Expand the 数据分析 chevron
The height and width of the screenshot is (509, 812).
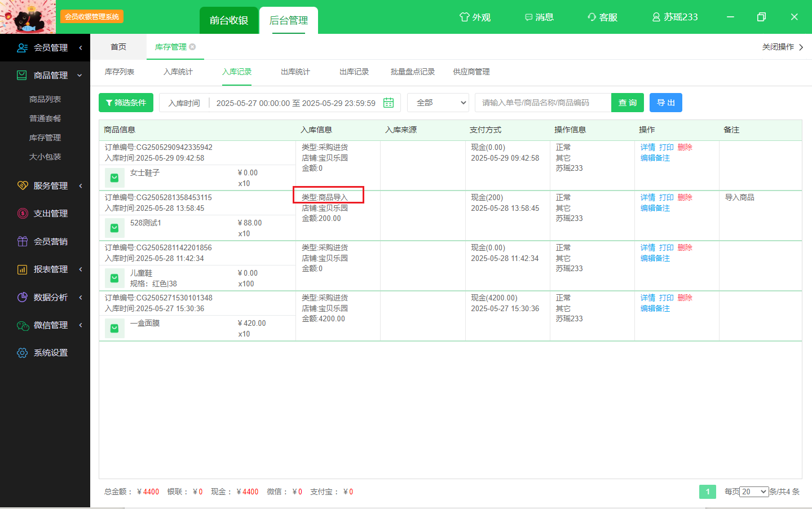81,297
